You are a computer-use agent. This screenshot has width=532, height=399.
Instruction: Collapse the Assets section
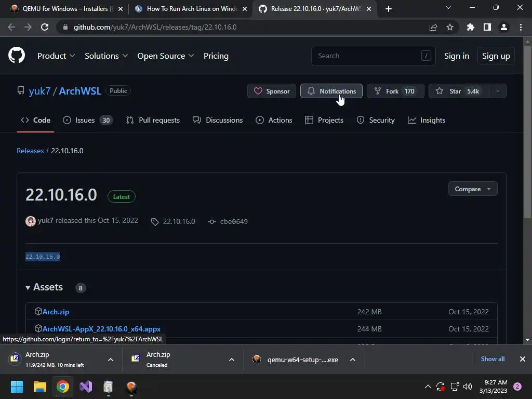point(45,287)
